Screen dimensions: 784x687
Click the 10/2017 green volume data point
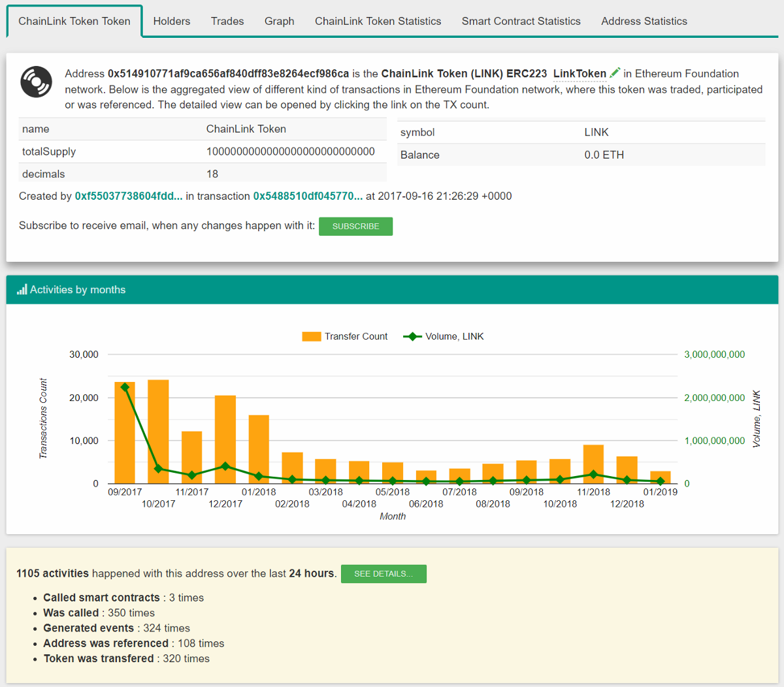(158, 468)
